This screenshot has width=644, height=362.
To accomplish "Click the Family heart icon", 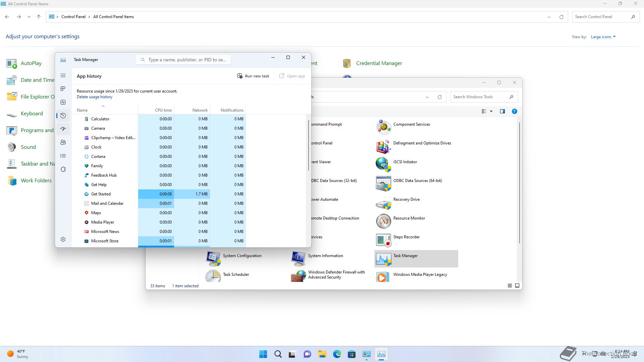I will pyautogui.click(x=87, y=166).
